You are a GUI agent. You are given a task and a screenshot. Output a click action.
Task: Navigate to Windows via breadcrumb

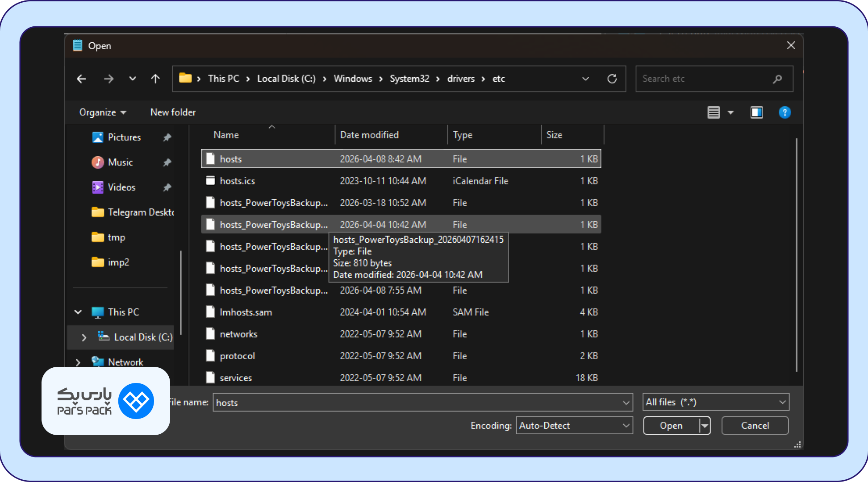(353, 79)
